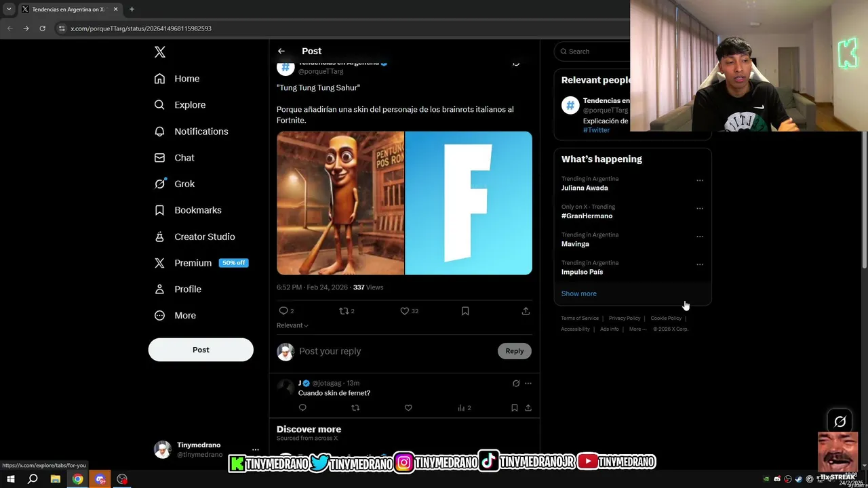Click the Windows Start button
The height and width of the screenshot is (488, 868).
pos(10,479)
